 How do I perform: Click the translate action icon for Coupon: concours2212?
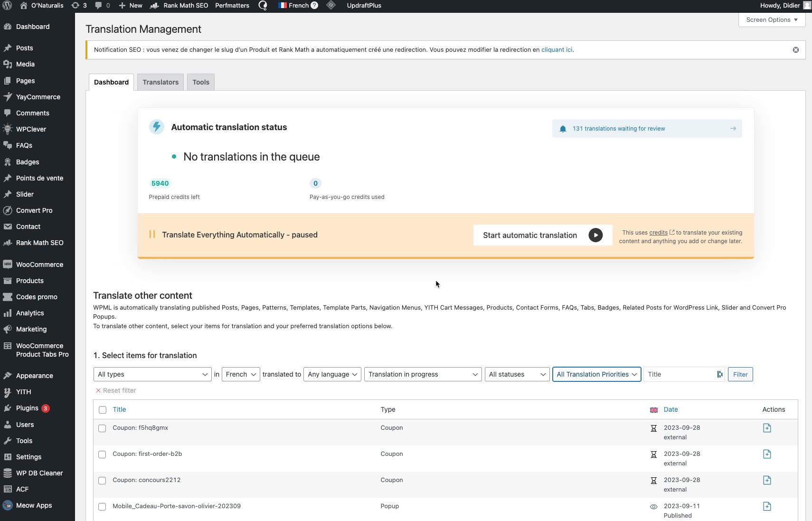pos(767,480)
